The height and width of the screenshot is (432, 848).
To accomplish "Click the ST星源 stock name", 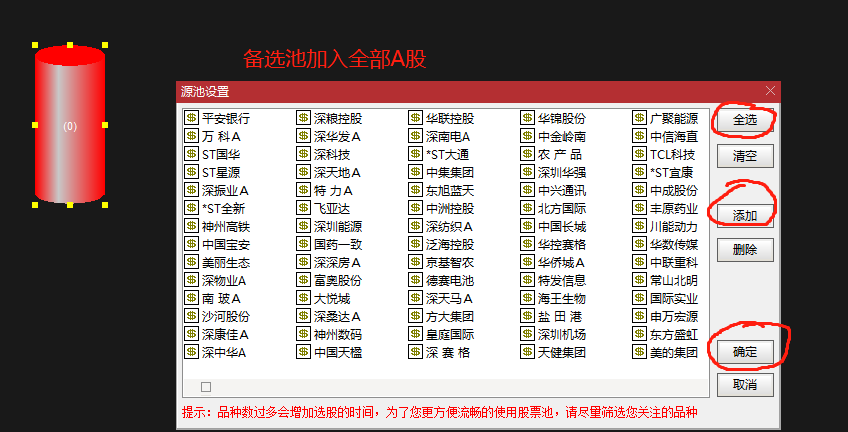I will 221,172.
